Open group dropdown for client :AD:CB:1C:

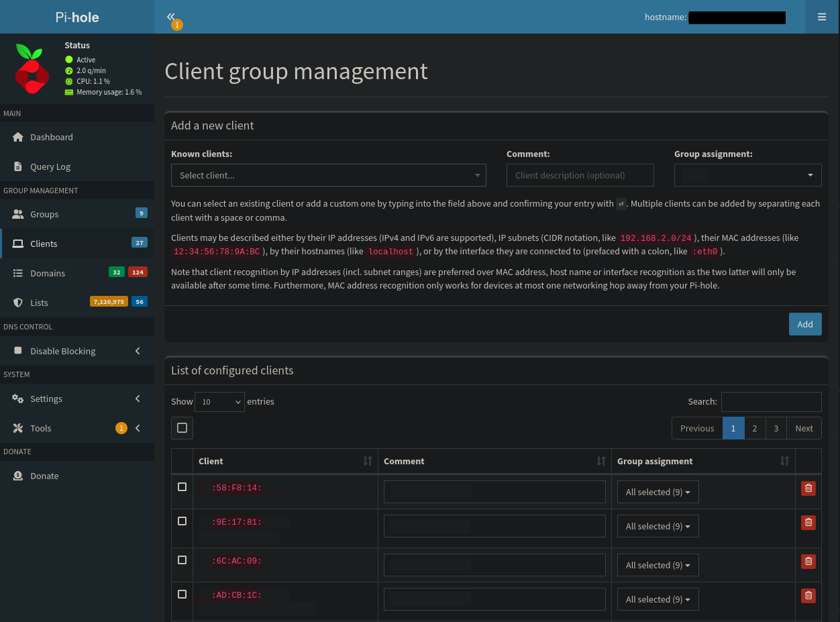pos(658,599)
